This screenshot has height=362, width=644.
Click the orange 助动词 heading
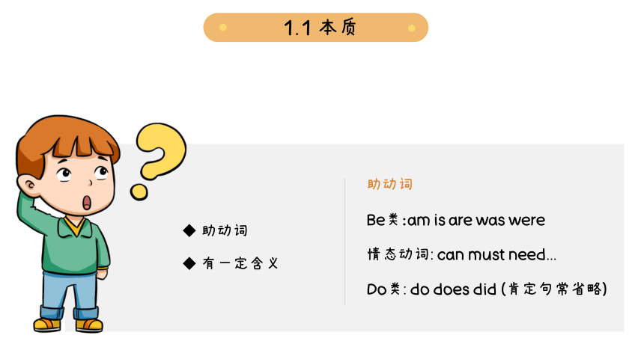[x=389, y=184]
